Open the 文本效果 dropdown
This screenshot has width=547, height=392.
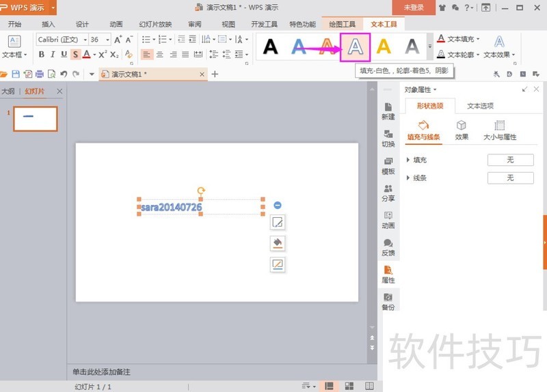pyautogui.click(x=500, y=55)
